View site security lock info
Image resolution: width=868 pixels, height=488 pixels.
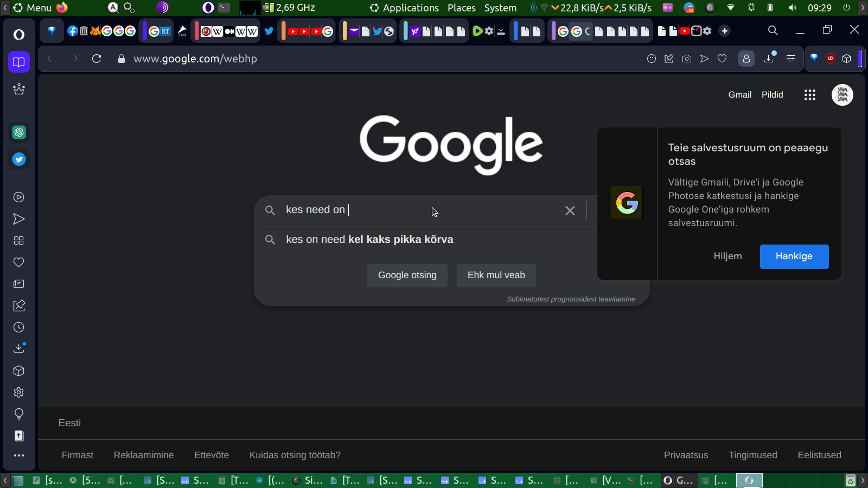pos(122,59)
